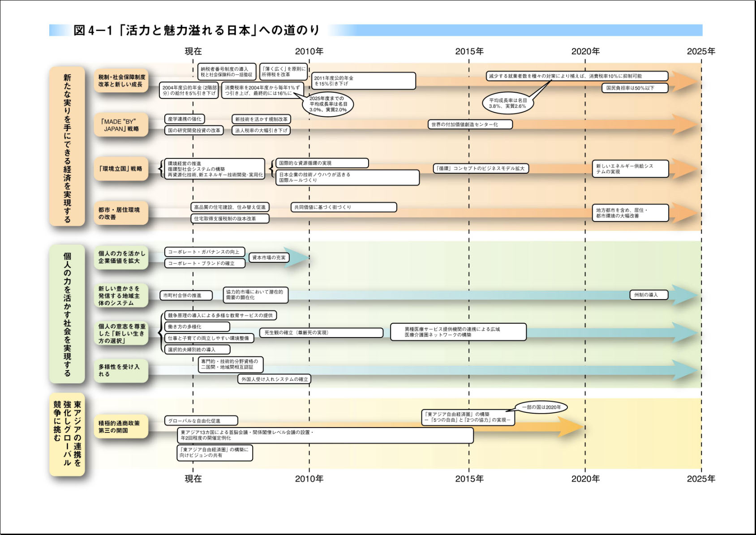This screenshot has width=756, height=535.
Task: Click the box '日本企業の技術ノウハウが活きる国際ルールづくり'
Action: click(x=348, y=177)
